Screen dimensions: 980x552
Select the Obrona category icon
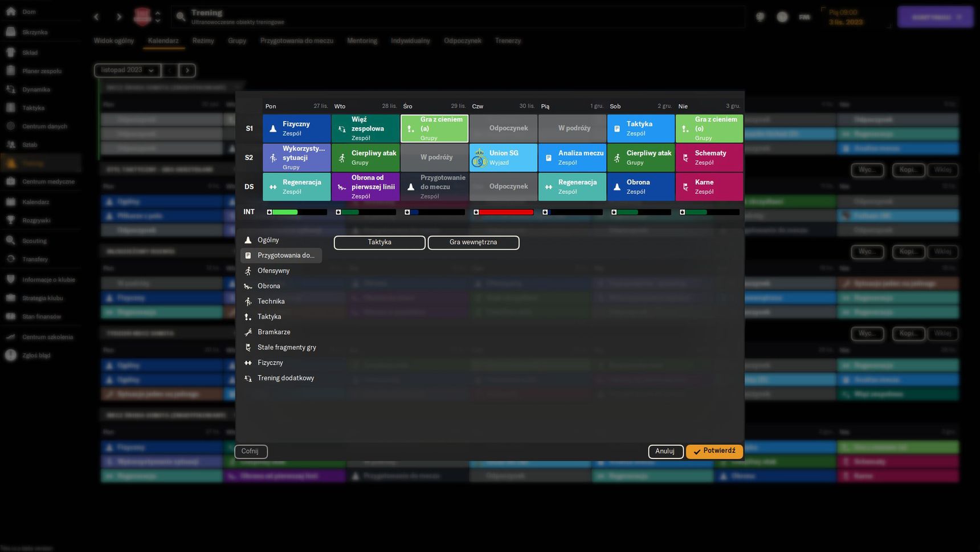248,286
